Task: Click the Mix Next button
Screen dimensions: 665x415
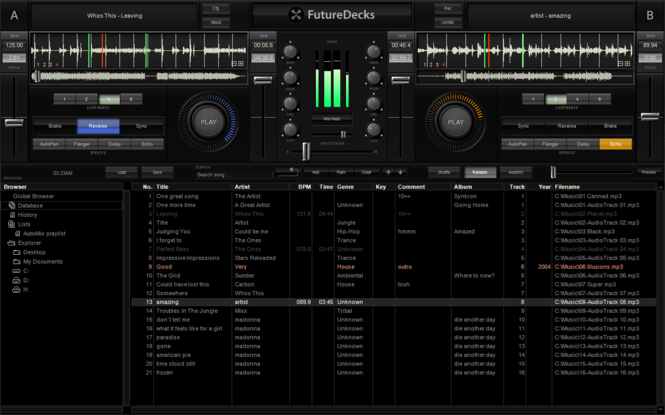Action: (x=332, y=119)
